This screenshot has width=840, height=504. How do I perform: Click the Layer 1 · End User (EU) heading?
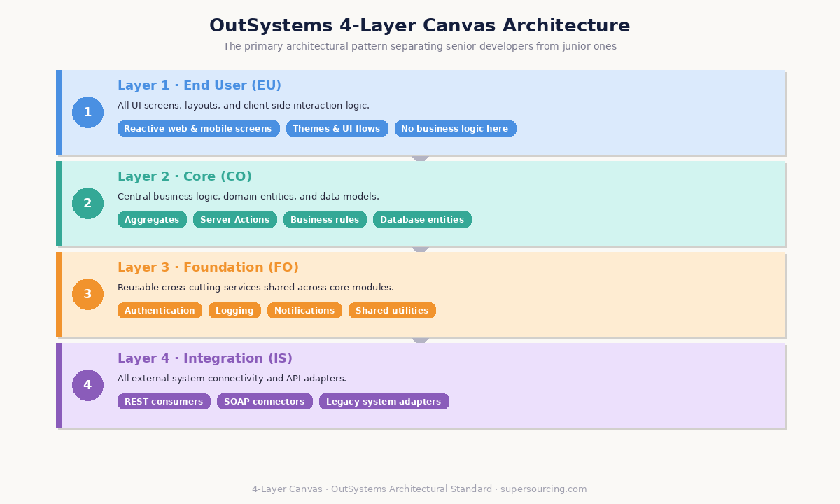[199, 85]
